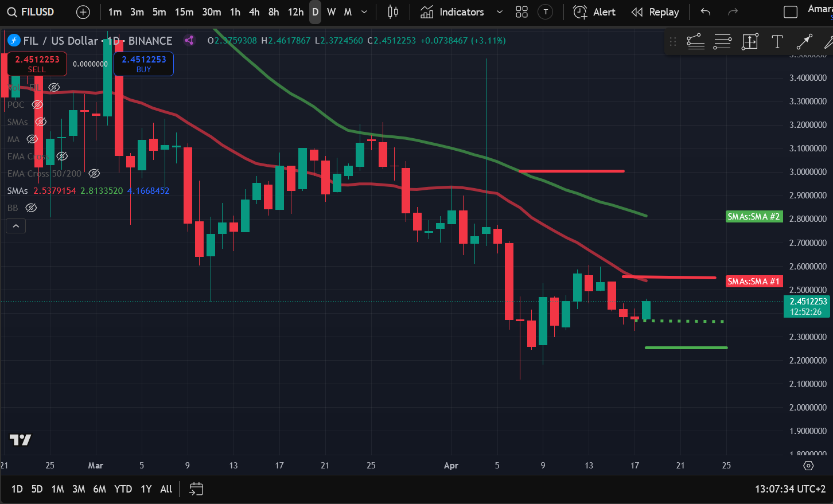833x504 pixels.
Task: Open the candlestick chart style menu
Action: [393, 12]
